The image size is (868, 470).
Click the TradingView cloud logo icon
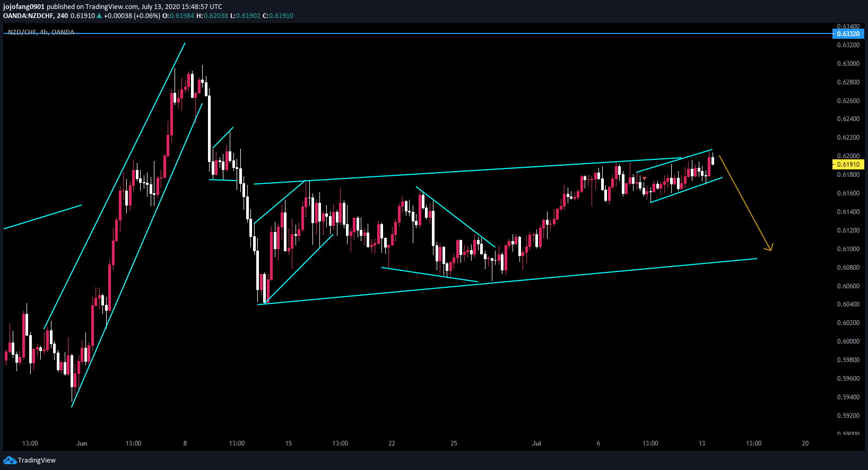pos(10,460)
